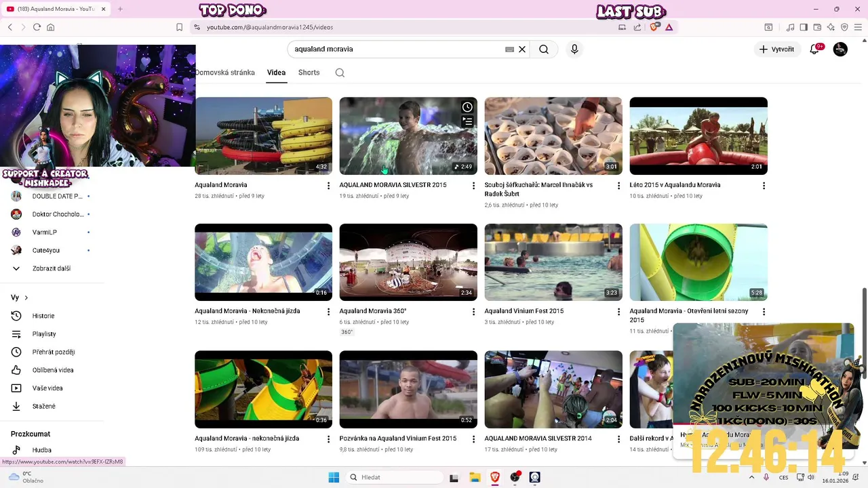Go back with the browser back arrow
This screenshot has width=868, height=488.
pyautogui.click(x=10, y=27)
